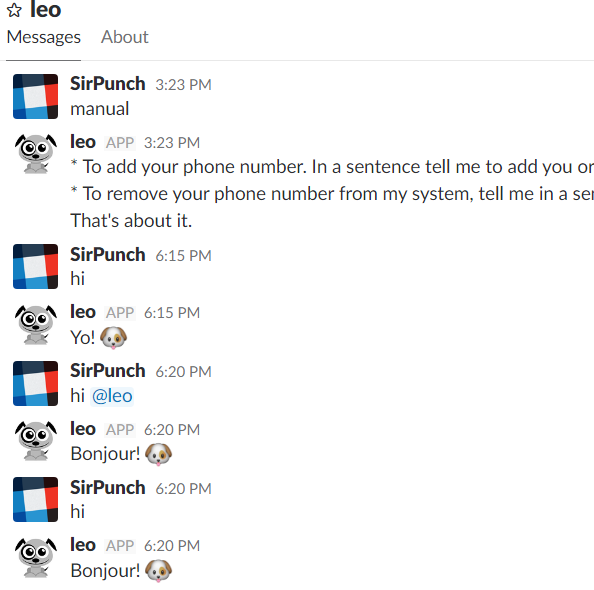The image size is (594, 590).
Task: Open SirPunch avatar next to "hi @leo"
Action: click(x=35, y=383)
